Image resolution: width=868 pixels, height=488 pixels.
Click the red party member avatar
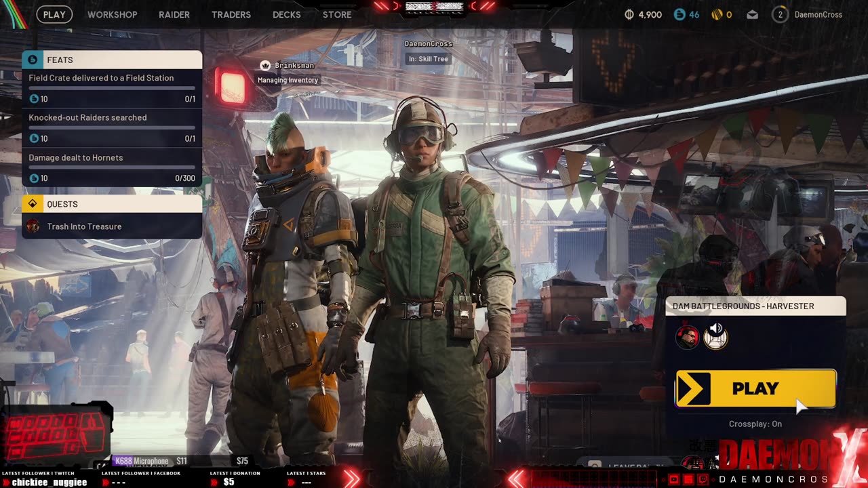click(688, 337)
